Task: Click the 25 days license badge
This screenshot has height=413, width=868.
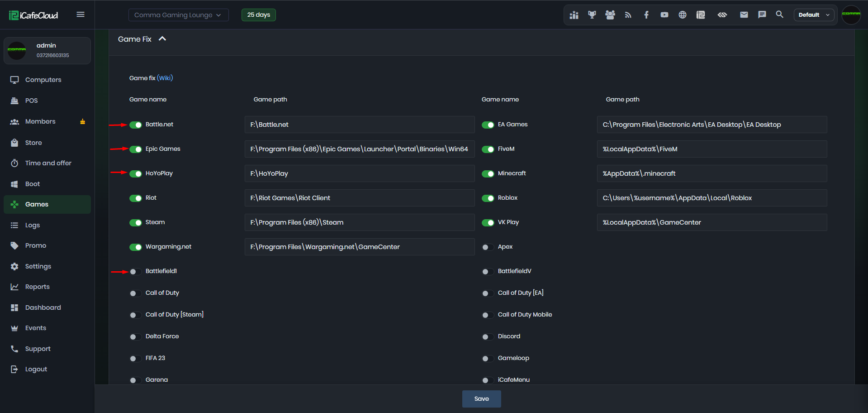Action: tap(259, 15)
